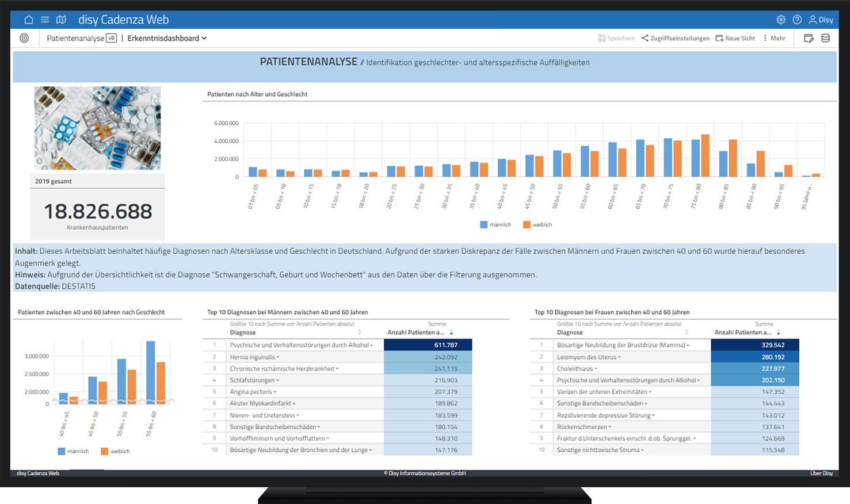Open the edit worksheet icon

(x=809, y=38)
